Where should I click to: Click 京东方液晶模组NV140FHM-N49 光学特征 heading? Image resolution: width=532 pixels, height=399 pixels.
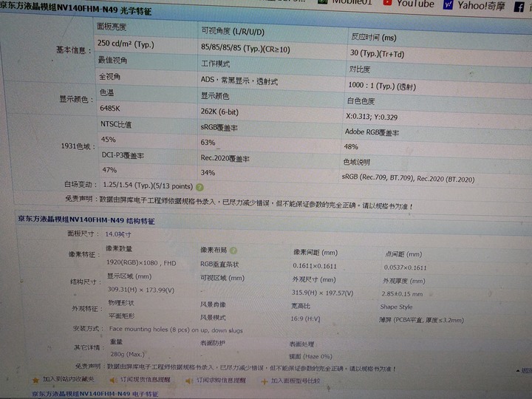[x=75, y=9]
